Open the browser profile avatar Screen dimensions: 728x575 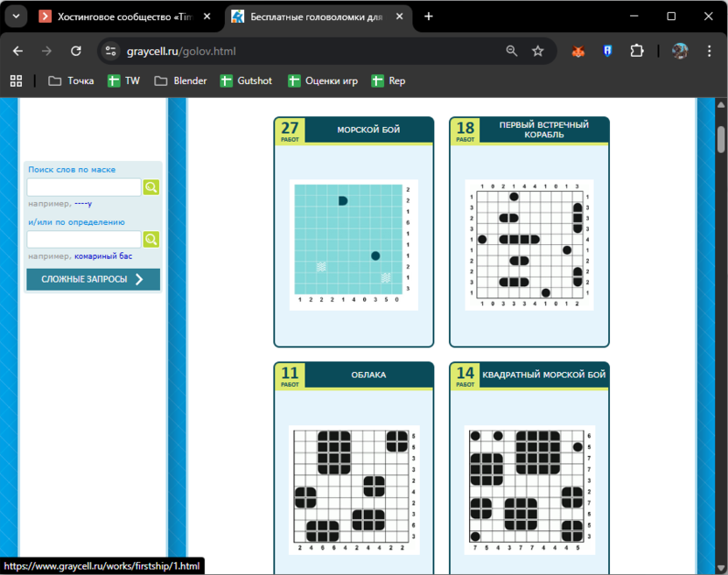tap(680, 51)
